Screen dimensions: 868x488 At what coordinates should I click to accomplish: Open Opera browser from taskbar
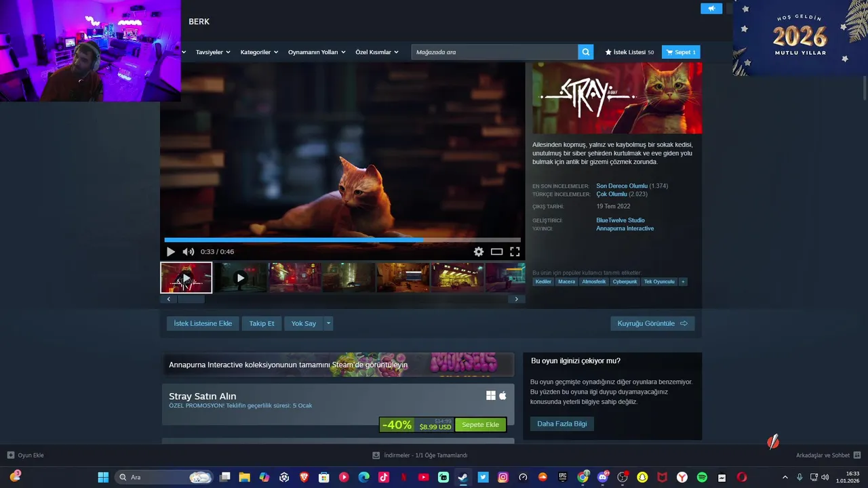click(x=742, y=477)
